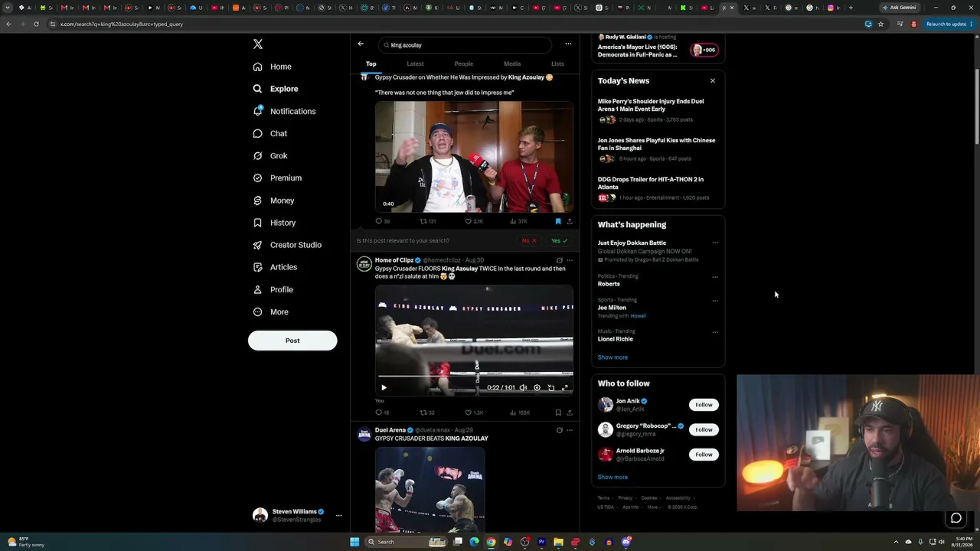Click Grok explain icon on Duel Arena post
The image size is (980, 551).
tap(560, 430)
